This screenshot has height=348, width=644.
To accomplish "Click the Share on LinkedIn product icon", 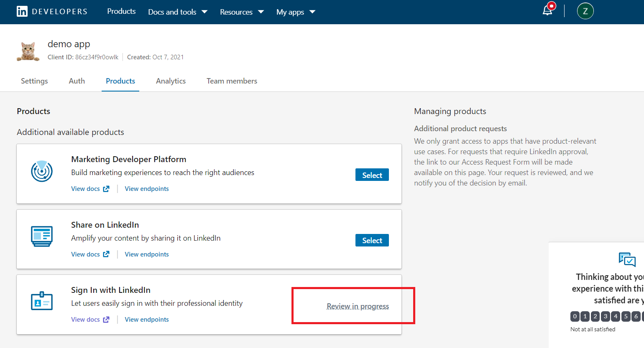I will click(x=42, y=236).
